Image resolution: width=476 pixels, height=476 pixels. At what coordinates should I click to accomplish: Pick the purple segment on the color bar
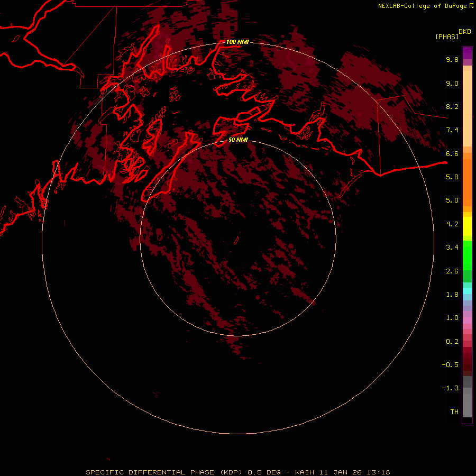coord(467,53)
